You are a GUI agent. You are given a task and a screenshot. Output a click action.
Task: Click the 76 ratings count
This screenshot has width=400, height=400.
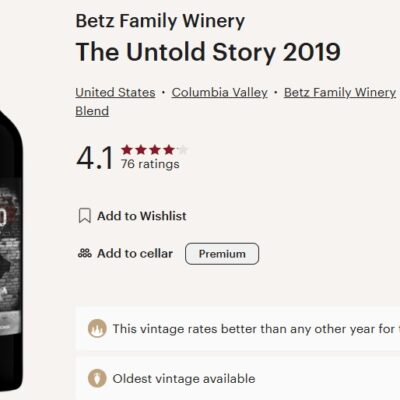(x=150, y=164)
